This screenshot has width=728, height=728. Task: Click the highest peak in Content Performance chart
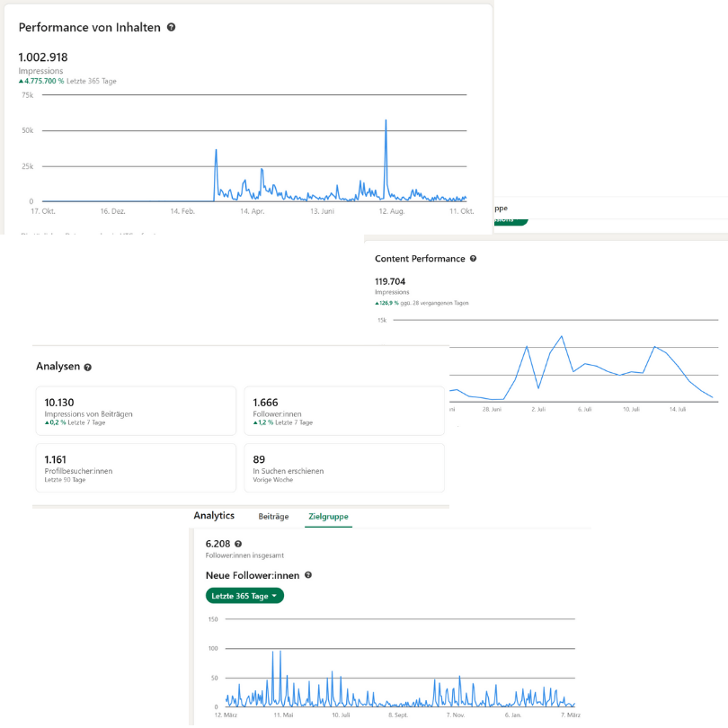tap(562, 337)
